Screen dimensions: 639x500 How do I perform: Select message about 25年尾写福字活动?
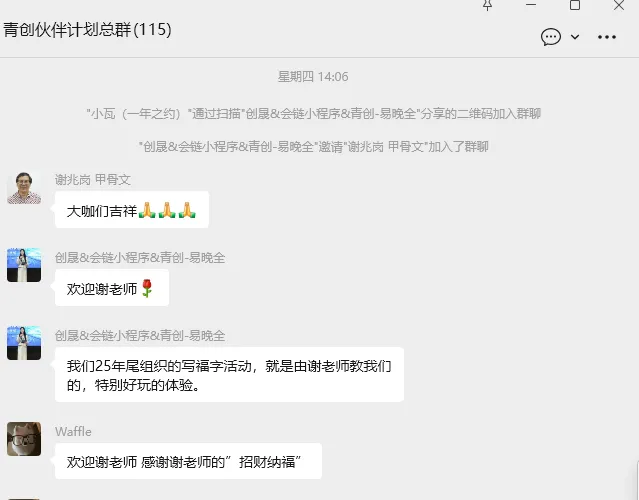tap(229, 374)
